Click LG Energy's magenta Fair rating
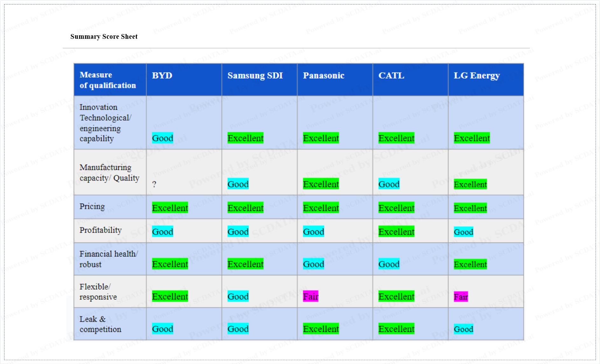Screen dimensions: 600x364 click(461, 297)
